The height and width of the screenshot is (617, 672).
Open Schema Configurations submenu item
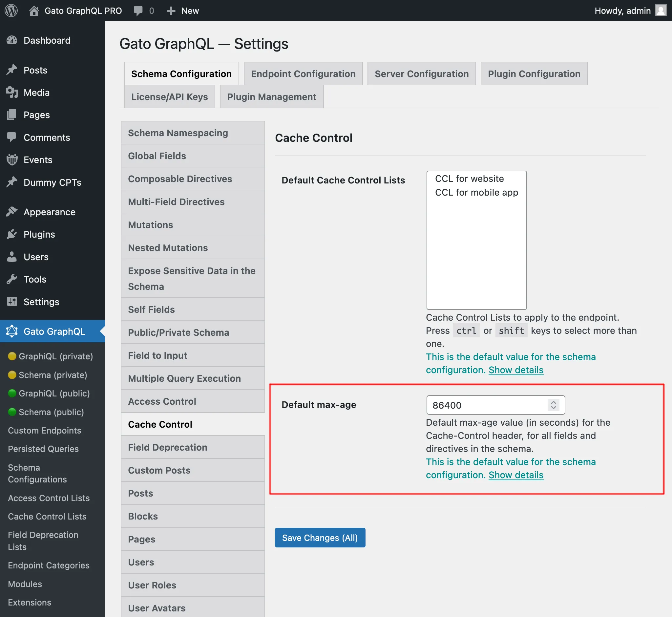click(x=37, y=474)
